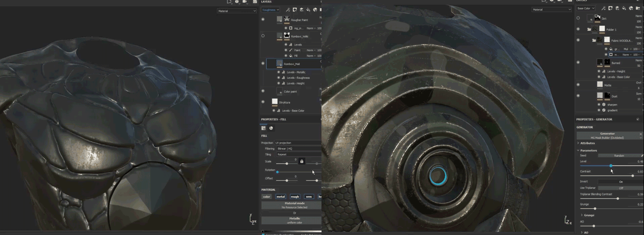Click the left viewport camera icon at top
The height and width of the screenshot is (235, 644).
(x=255, y=2)
